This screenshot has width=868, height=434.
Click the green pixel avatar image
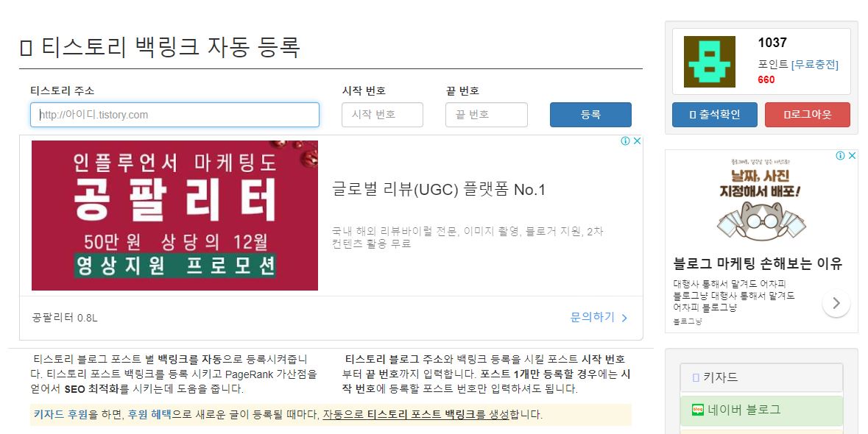pyautogui.click(x=709, y=61)
